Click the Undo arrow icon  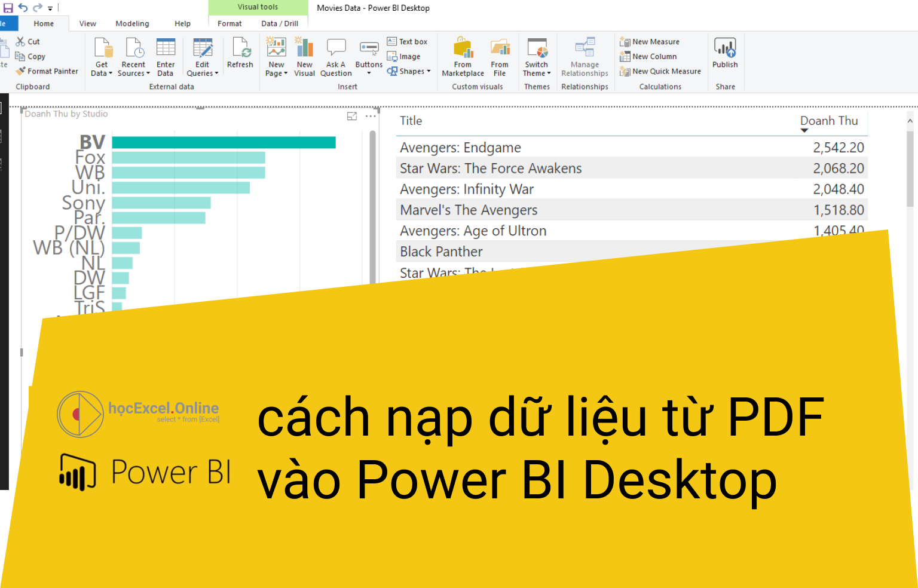[23, 8]
